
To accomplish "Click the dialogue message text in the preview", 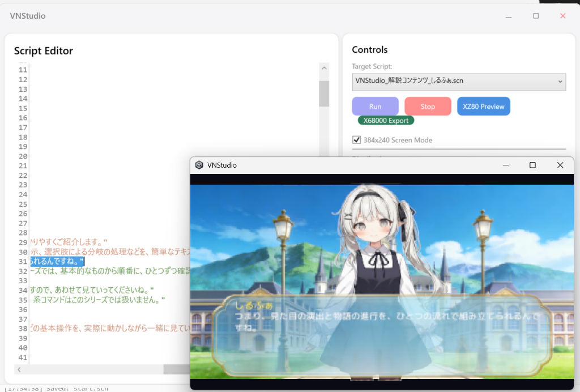I will (x=386, y=322).
